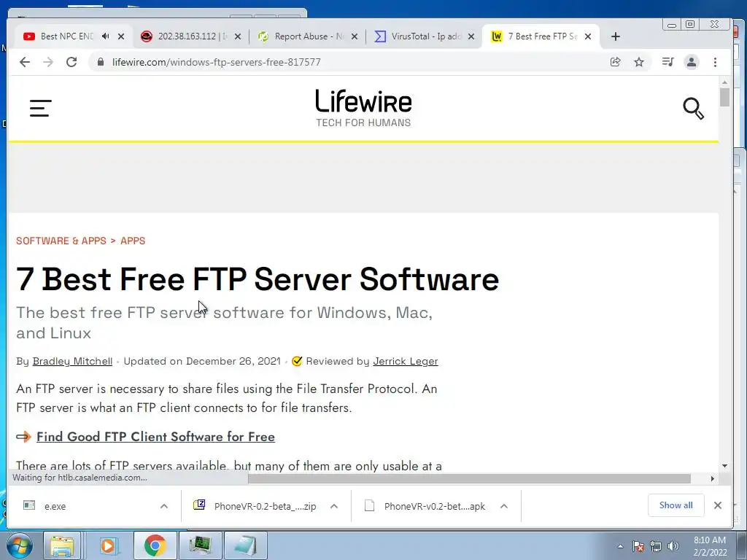The height and width of the screenshot is (560, 747).
Task: Open the notepad-like taskbar app
Action: tap(245, 545)
